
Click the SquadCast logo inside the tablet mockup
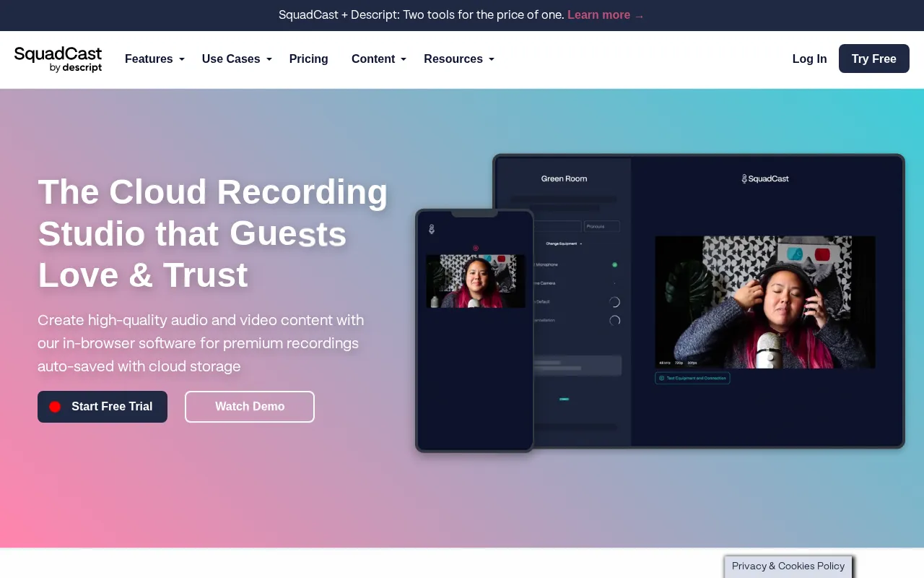click(765, 178)
